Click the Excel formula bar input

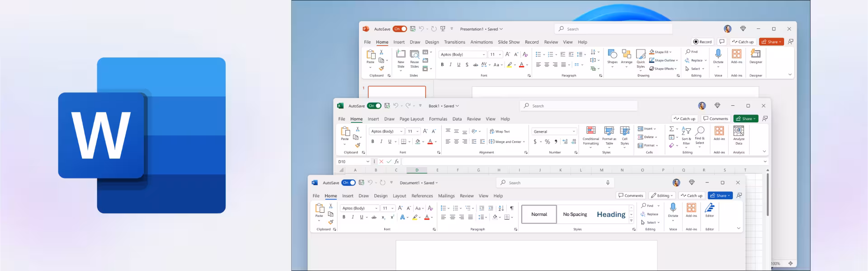582,161
